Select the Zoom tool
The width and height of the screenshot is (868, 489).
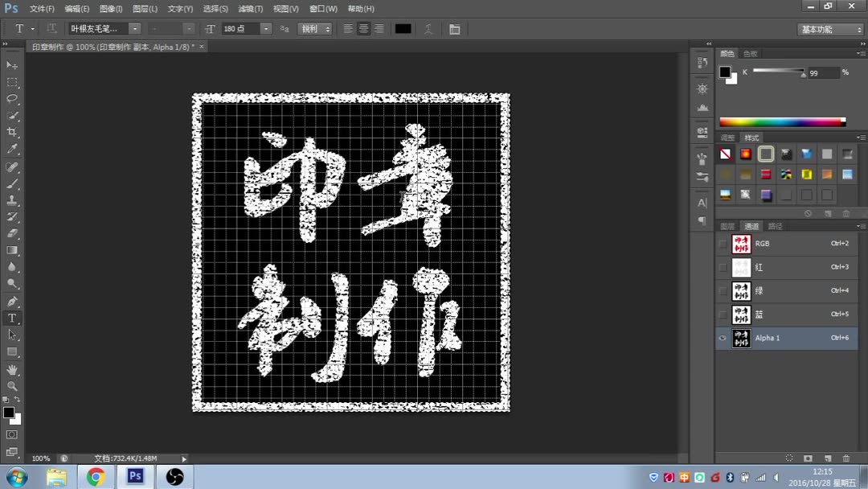coord(12,387)
